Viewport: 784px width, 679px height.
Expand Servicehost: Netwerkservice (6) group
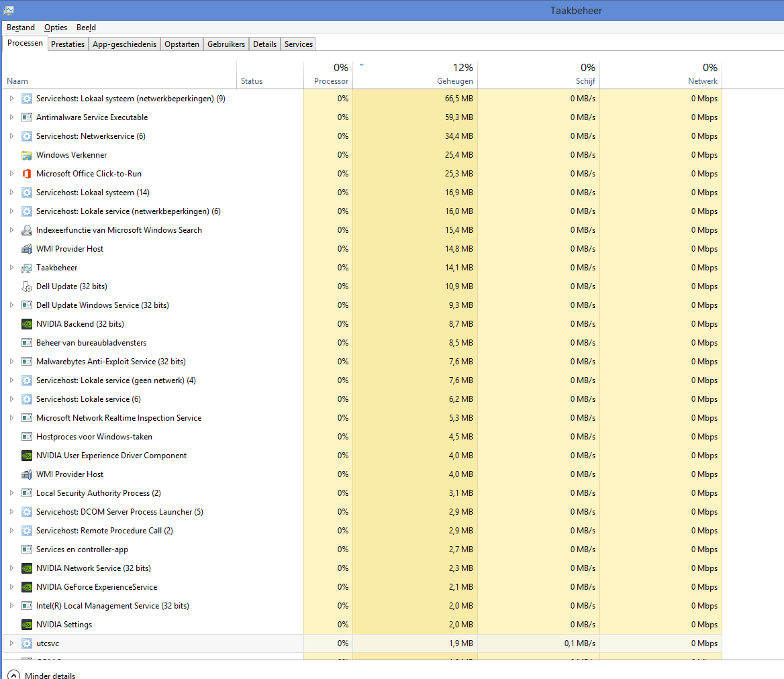(x=11, y=136)
